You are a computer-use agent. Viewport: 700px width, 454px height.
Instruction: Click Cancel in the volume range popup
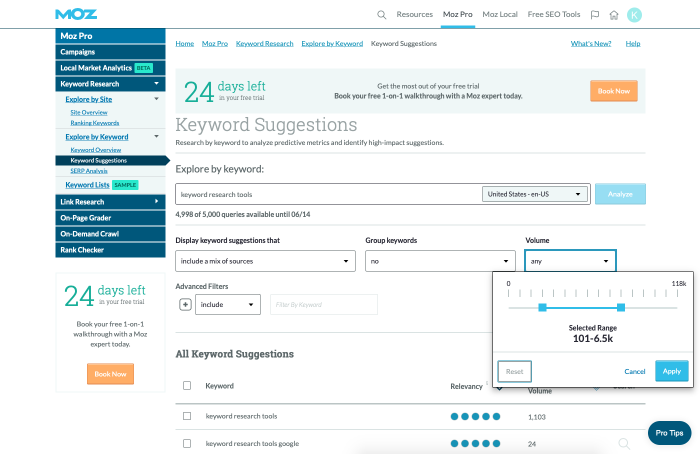click(634, 371)
